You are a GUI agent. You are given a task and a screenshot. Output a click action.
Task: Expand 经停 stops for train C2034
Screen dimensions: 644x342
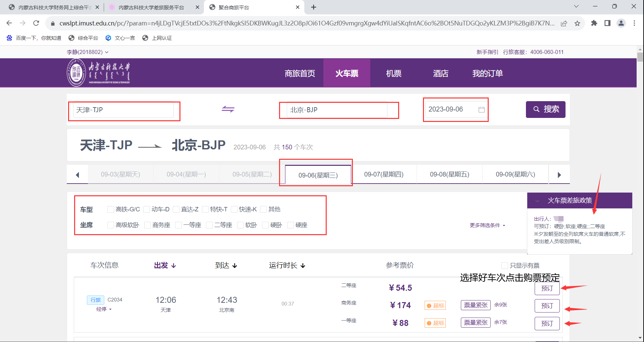(104, 309)
